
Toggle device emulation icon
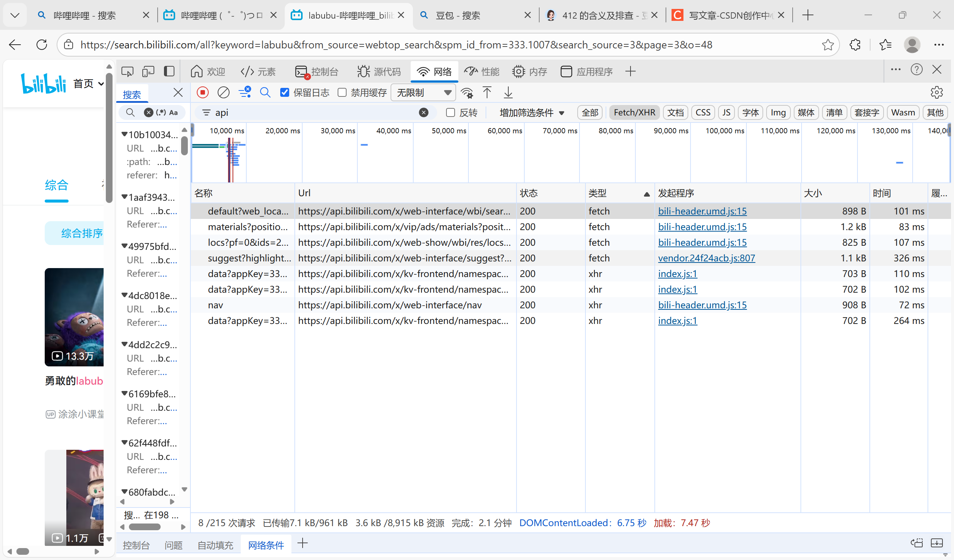(x=148, y=71)
